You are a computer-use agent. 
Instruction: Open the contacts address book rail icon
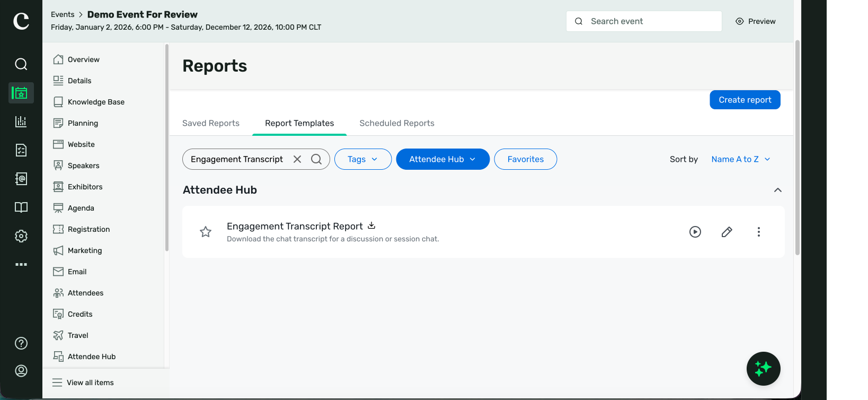pos(21,179)
